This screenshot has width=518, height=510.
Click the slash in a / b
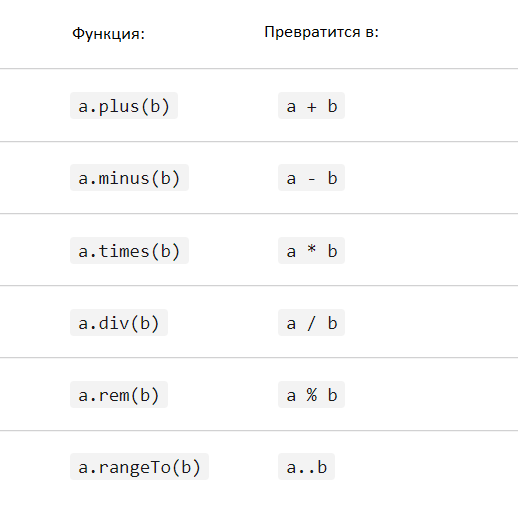pos(311,323)
